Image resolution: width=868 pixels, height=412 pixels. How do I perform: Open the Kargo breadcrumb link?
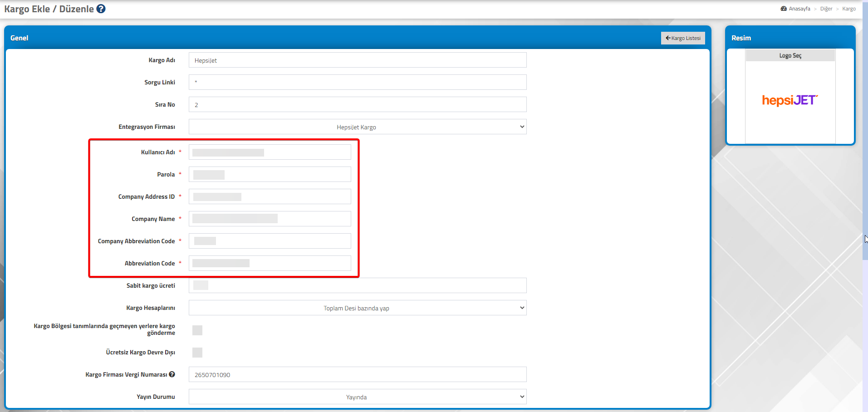[x=849, y=9]
